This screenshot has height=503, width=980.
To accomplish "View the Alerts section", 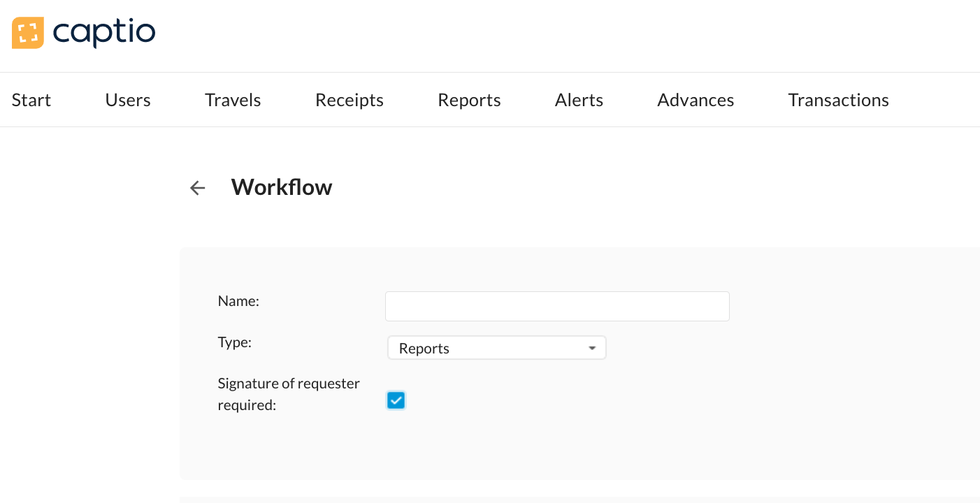I will pyautogui.click(x=579, y=100).
